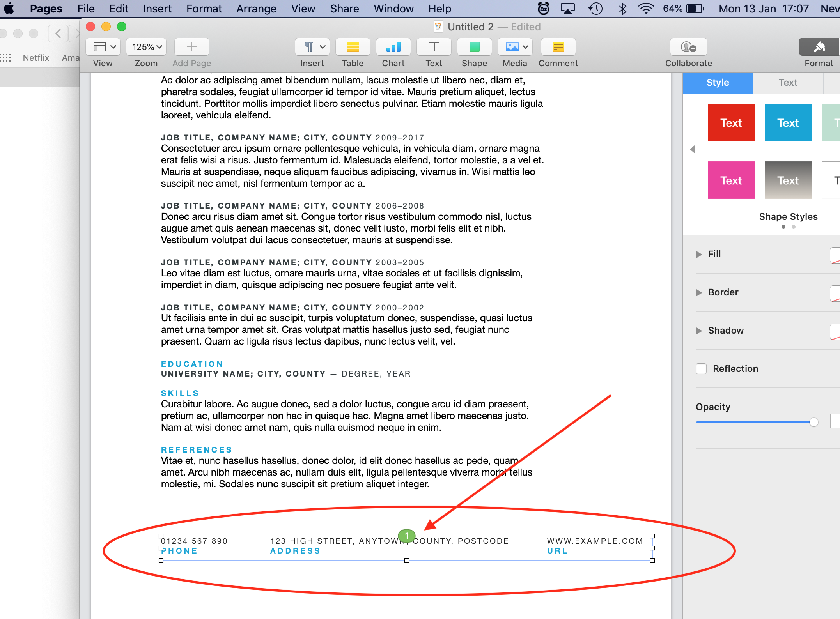
Task: Click the Text box toolbar icon
Action: [x=434, y=47]
